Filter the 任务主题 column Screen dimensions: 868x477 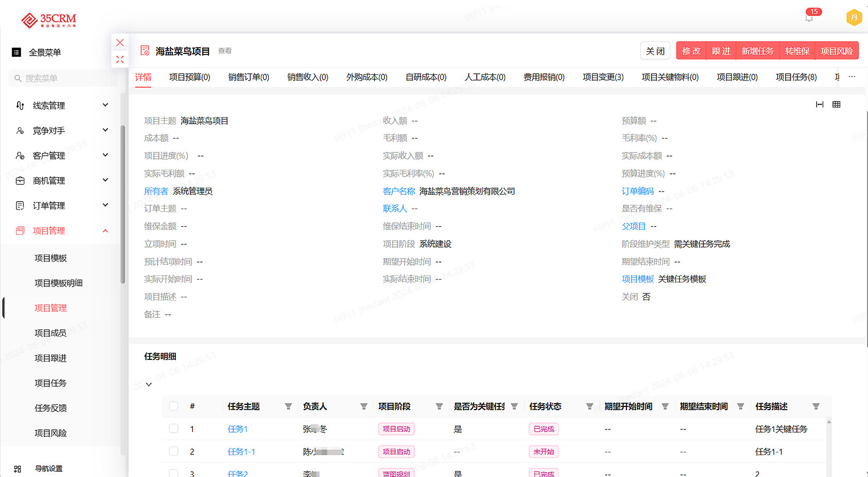288,406
